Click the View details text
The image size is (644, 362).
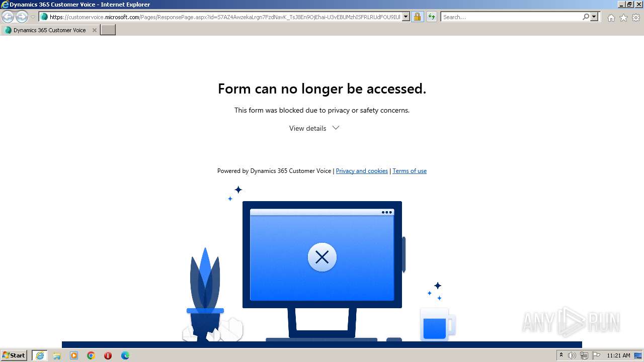coord(307,128)
